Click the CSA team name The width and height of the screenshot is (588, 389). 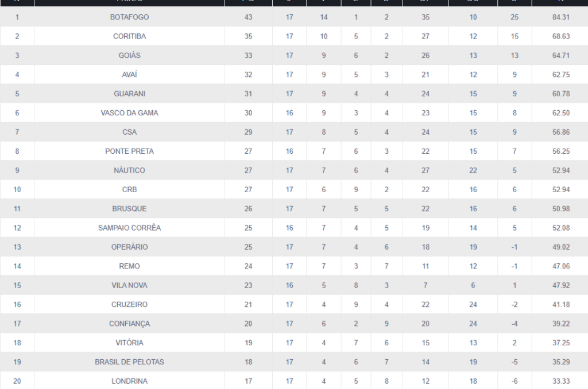[129, 132]
